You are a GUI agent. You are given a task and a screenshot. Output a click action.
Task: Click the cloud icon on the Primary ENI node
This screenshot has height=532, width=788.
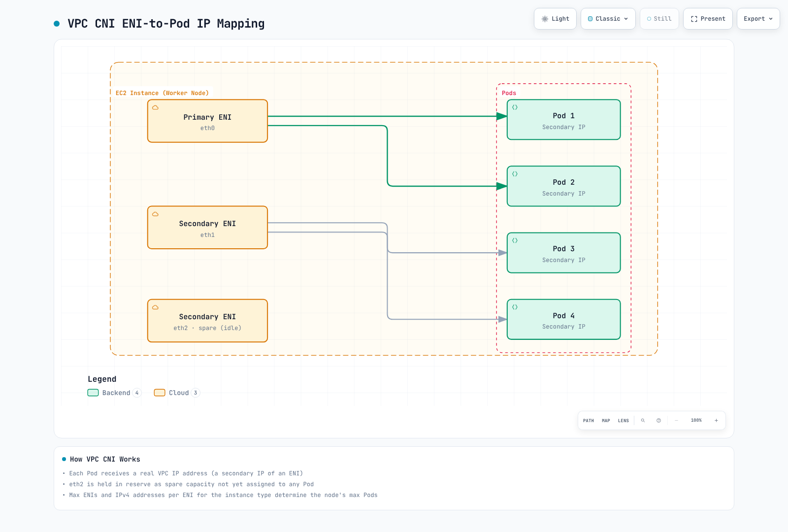(155, 107)
